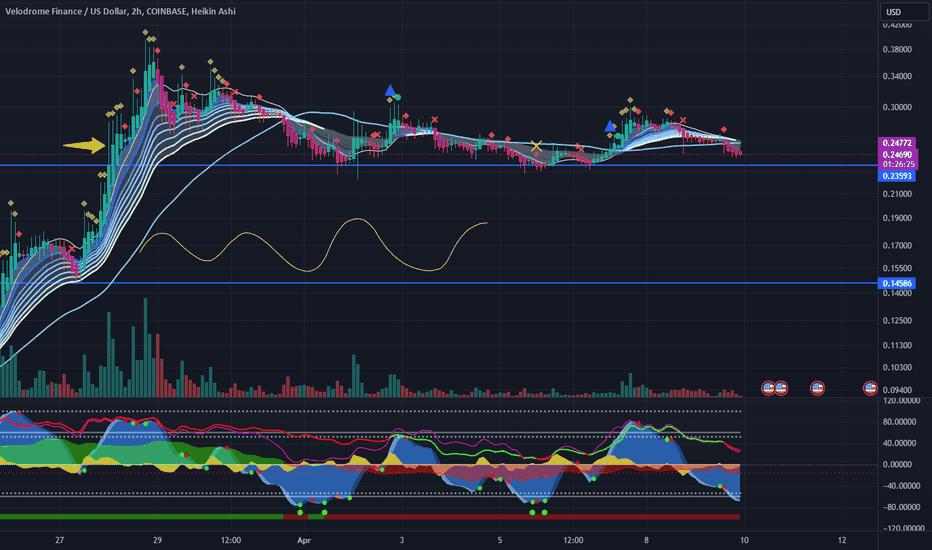Select the horizontal blue line at 0.14586

point(439,283)
